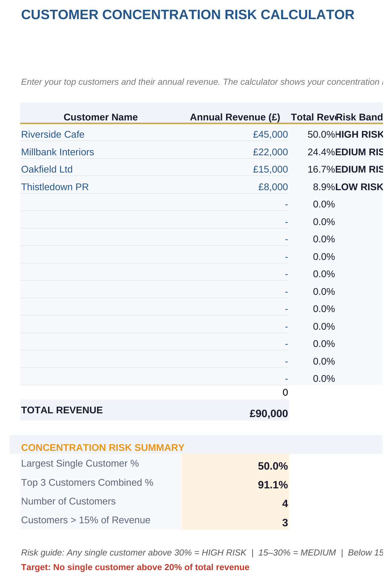The image size is (392, 581).
Task: Click the Customer Name column header
Action: pos(101,117)
